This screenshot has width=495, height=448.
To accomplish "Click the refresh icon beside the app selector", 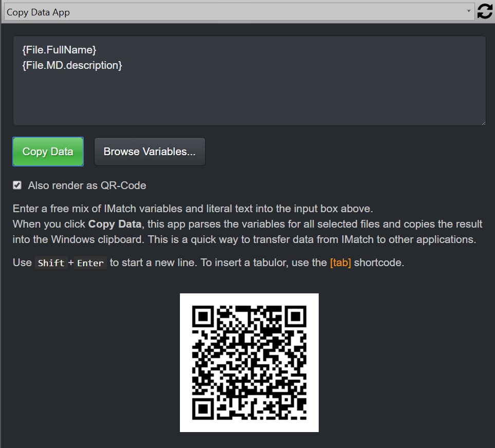I will [x=485, y=12].
